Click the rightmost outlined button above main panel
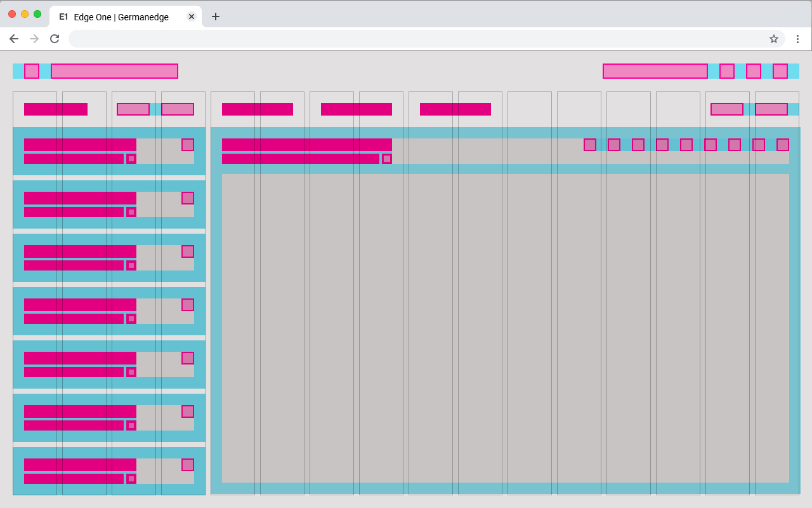This screenshot has height=508, width=812. point(771,109)
